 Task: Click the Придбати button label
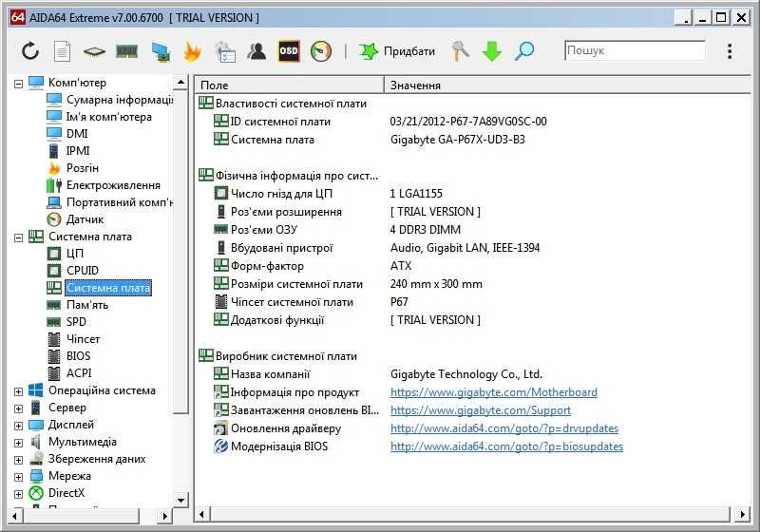409,51
